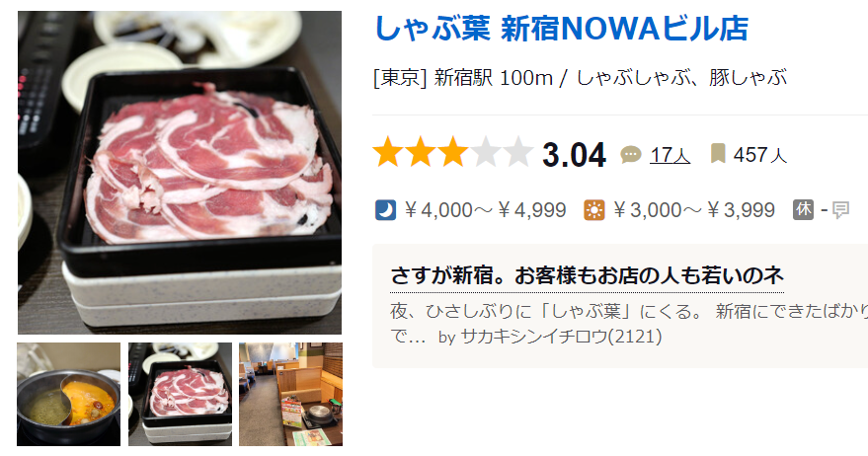Open the small pork tray thumbnail
The image size is (868, 456).
[x=181, y=394]
